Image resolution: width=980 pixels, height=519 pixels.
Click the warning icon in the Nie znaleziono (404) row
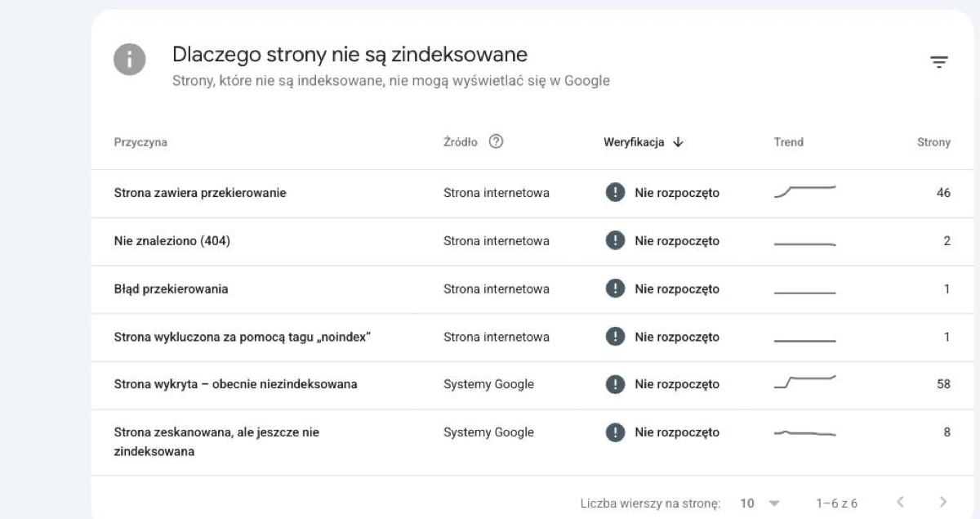pos(614,241)
